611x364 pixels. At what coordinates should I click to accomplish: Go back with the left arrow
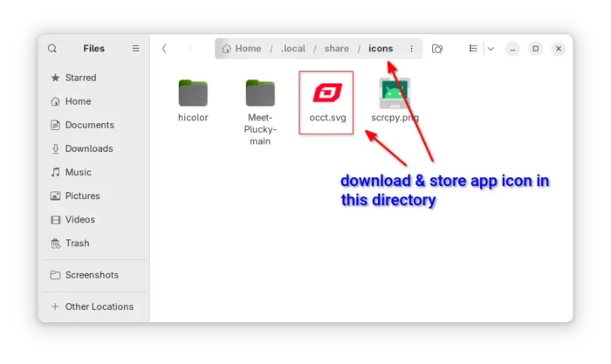point(164,49)
